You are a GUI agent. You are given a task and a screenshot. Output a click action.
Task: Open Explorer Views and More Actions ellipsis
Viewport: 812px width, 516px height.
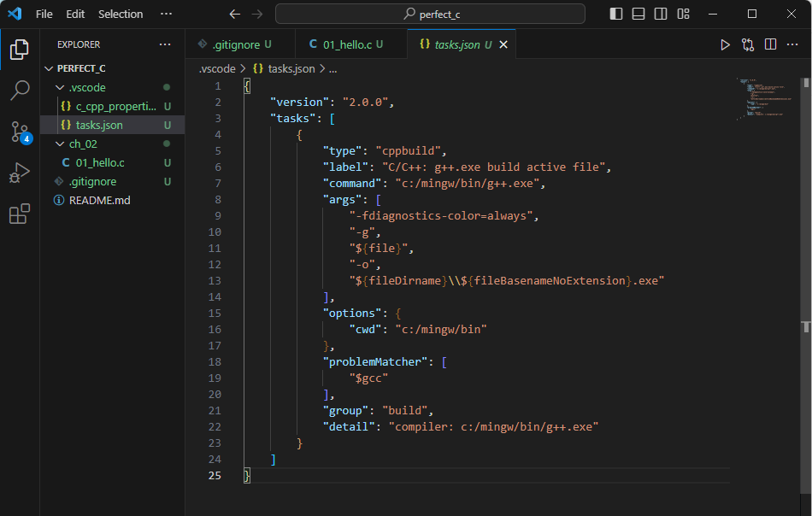[x=165, y=44]
